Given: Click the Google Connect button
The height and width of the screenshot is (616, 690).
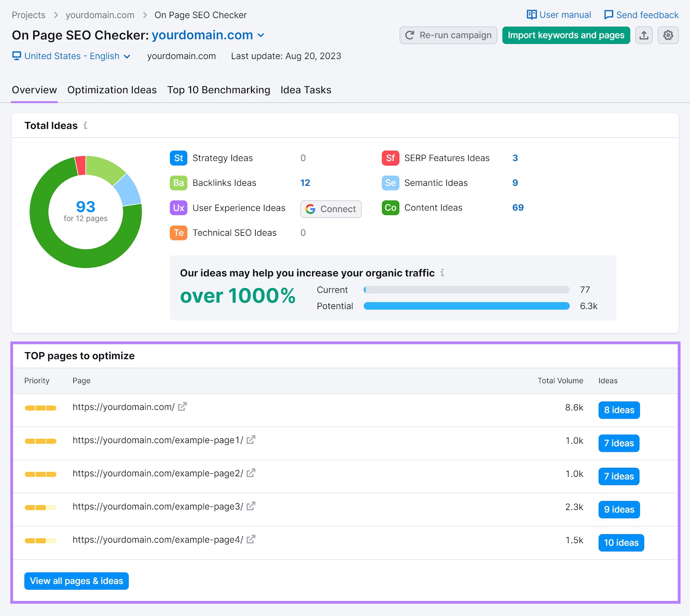Looking at the screenshot, I should tap(331, 209).
